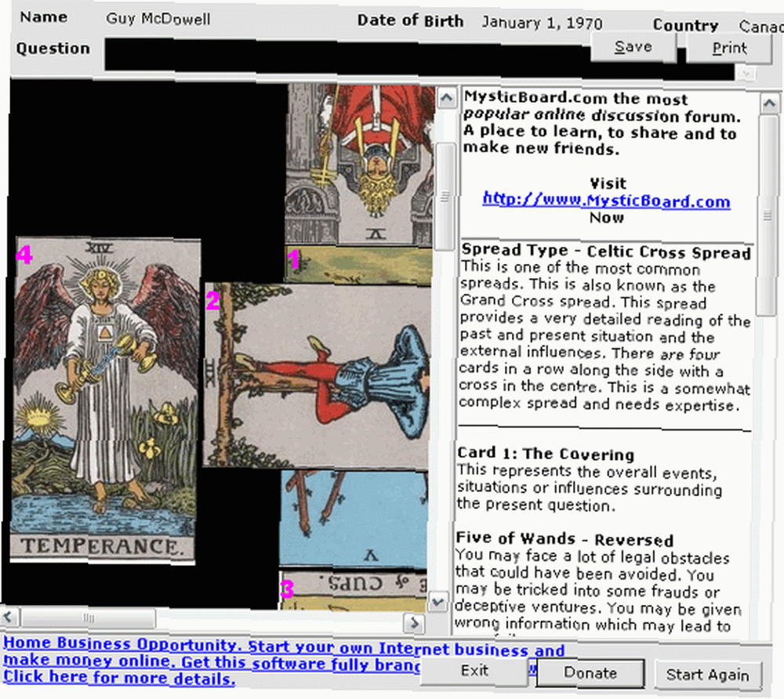
Task: Click the reading text panel's scroll-up arrow
Action: [x=769, y=104]
